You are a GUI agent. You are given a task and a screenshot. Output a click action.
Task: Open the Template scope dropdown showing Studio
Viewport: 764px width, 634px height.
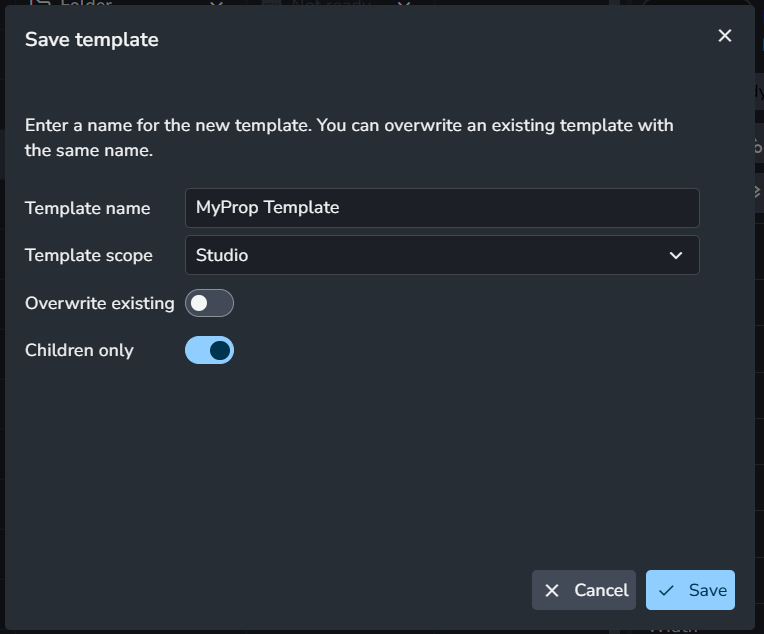click(x=442, y=255)
